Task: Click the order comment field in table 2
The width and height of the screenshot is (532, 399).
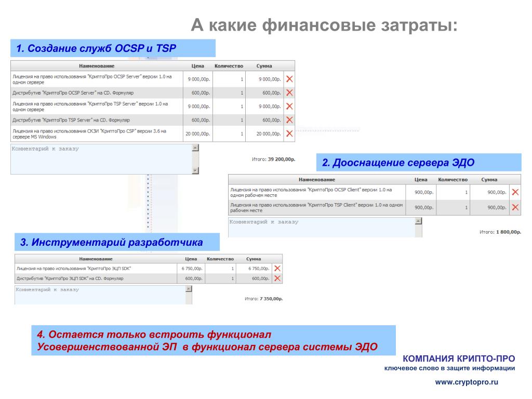Action: coord(322,228)
